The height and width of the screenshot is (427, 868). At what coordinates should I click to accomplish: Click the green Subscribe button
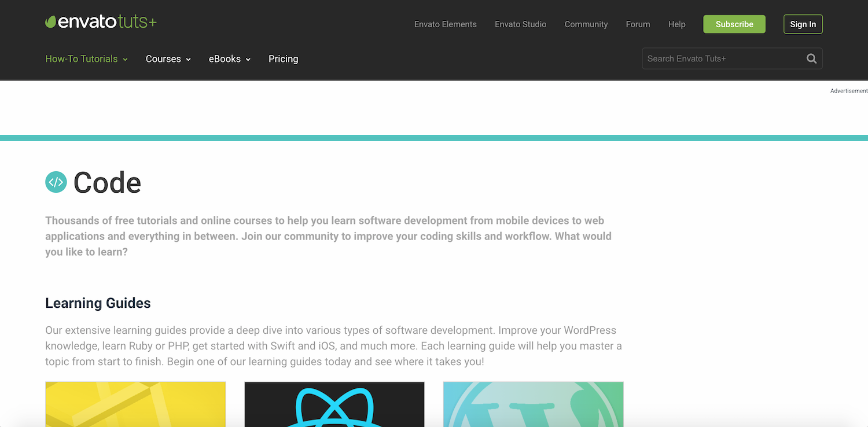point(734,24)
